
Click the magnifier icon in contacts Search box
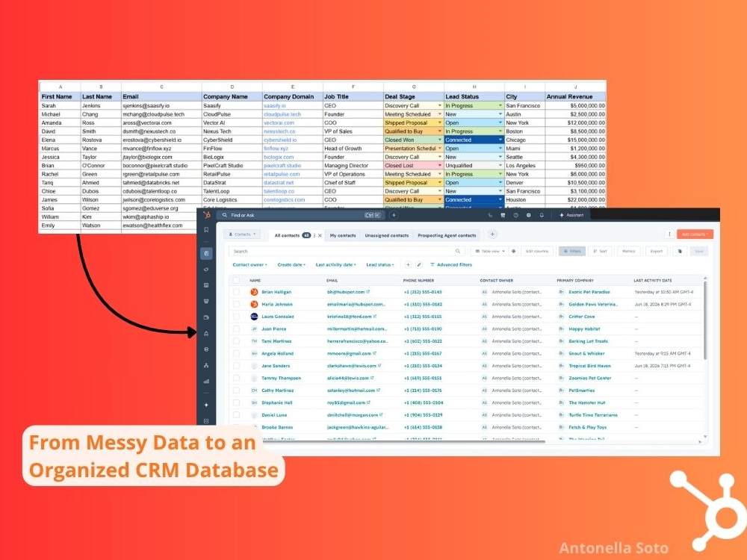click(457, 251)
